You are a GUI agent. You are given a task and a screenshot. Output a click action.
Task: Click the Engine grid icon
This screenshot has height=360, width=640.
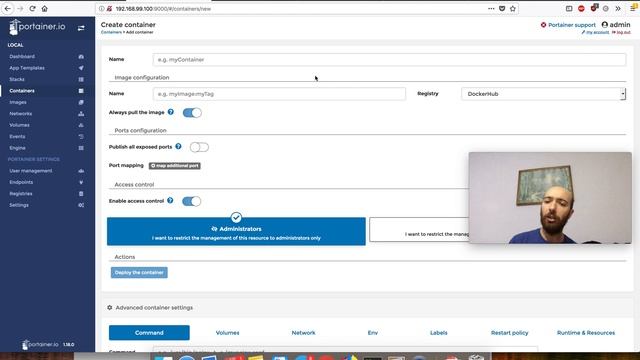tap(81, 148)
